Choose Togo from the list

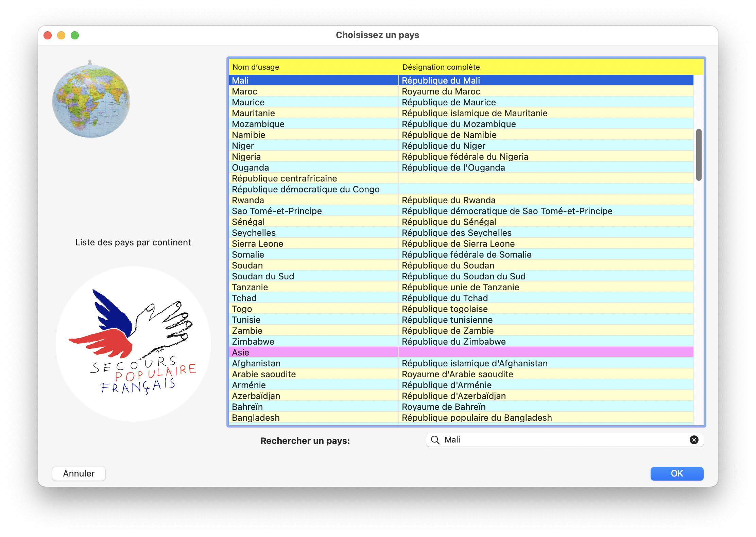pos(461,309)
